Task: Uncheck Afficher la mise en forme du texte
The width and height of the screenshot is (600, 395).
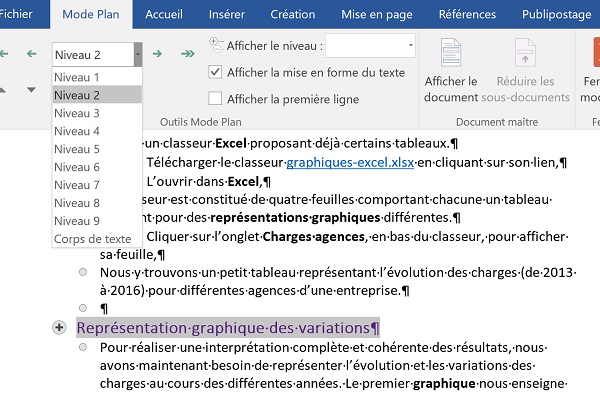Action: [215, 72]
